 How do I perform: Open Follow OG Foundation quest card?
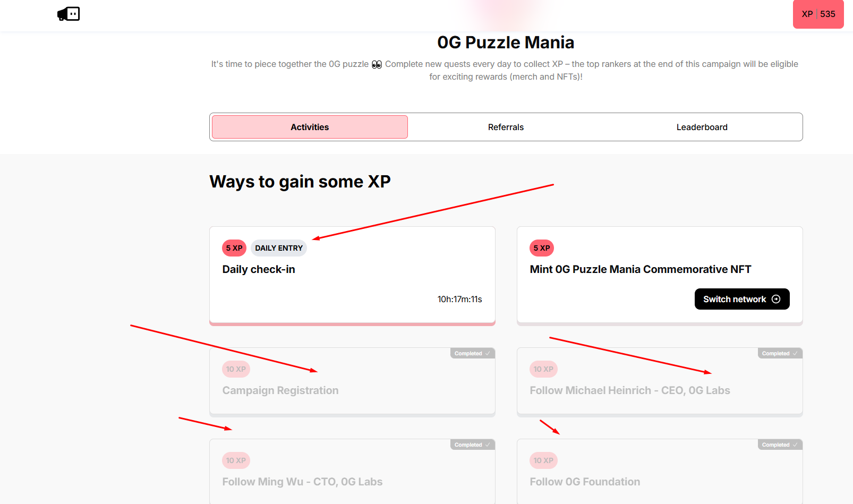coord(585,482)
